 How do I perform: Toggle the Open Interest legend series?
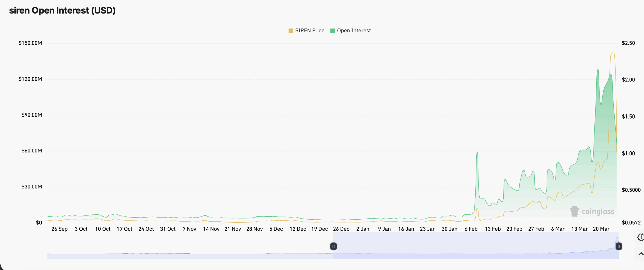coord(350,31)
